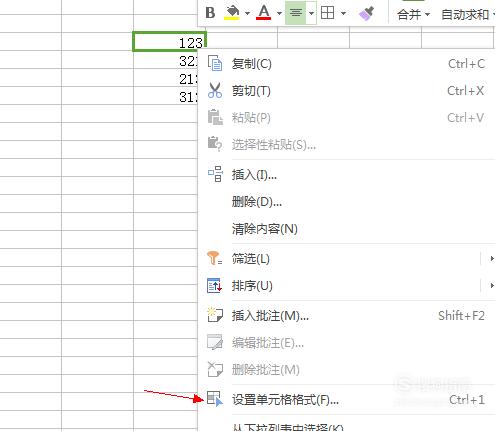495x431 pixels.
Task: Open font color dropdown arrow
Action: [279, 13]
